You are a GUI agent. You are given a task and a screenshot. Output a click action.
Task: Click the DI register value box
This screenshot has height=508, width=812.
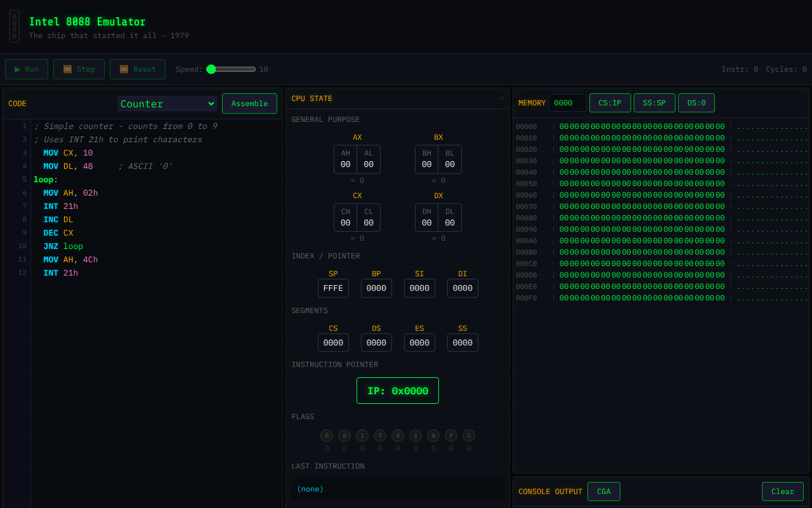(x=462, y=288)
